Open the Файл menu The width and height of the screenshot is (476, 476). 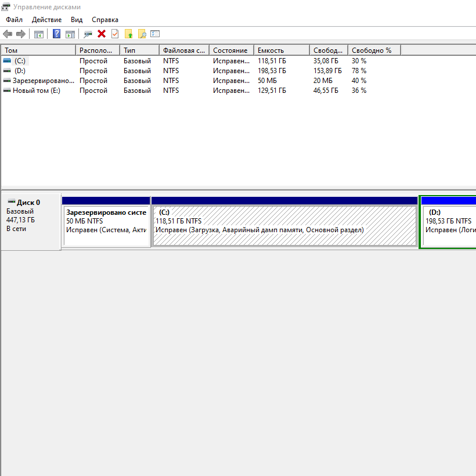pos(15,20)
